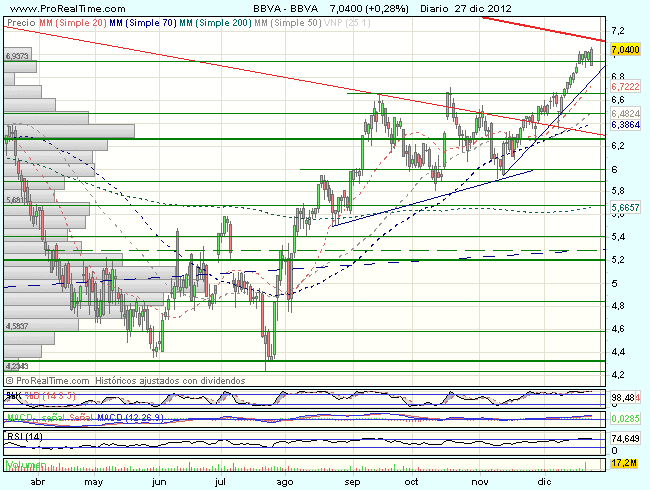The image size is (650, 490).
Task: Click the 6,9373 volume profile label
Action: pos(17,56)
